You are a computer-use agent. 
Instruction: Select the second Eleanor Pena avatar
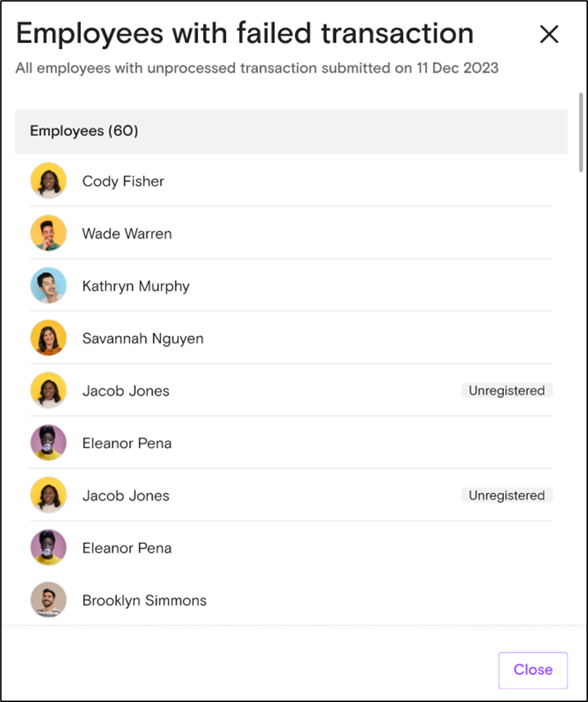click(49, 547)
